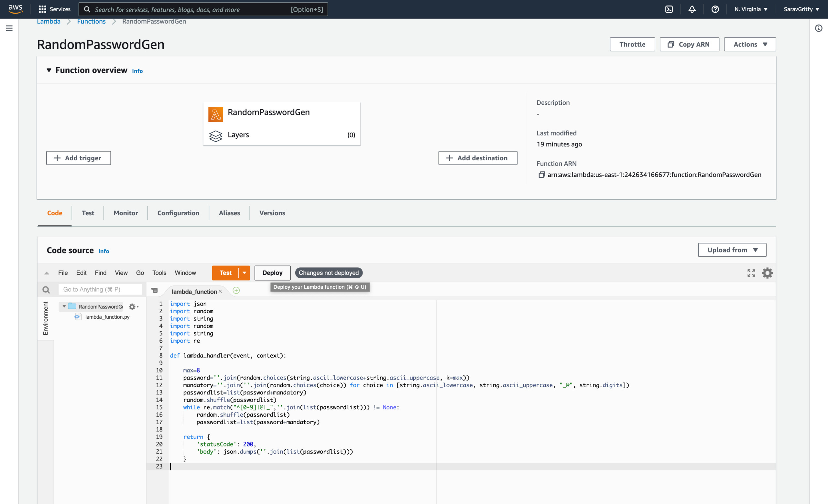Open Code source Info link
Viewport: 828px width, 504px height.
click(103, 251)
